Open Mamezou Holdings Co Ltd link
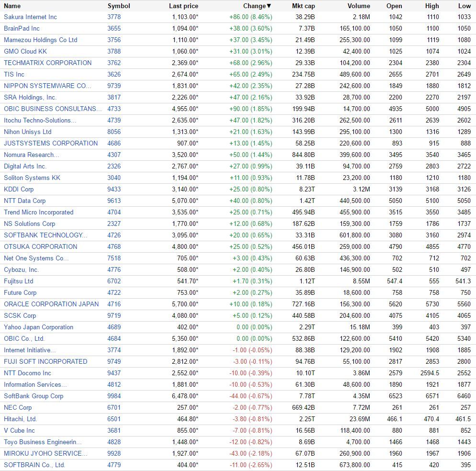Image resolution: width=476 pixels, height=471 pixels. coord(40,40)
